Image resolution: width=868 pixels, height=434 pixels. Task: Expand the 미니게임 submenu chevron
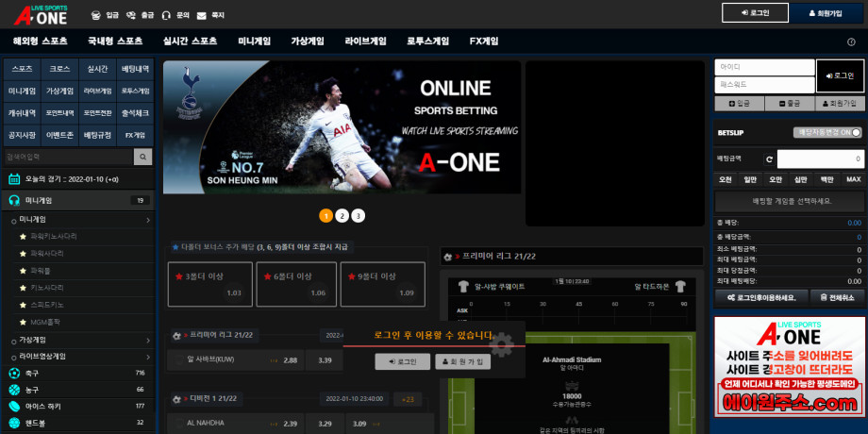pos(148,220)
